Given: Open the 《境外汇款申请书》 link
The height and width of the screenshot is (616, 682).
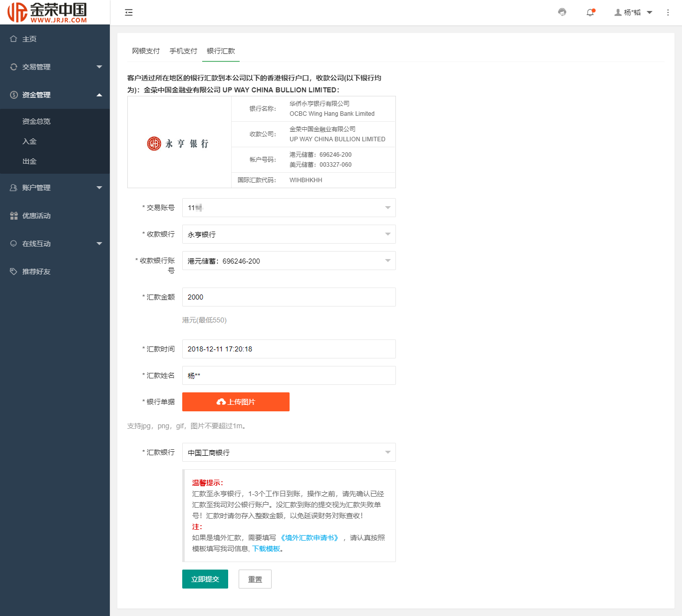Looking at the screenshot, I should [310, 538].
